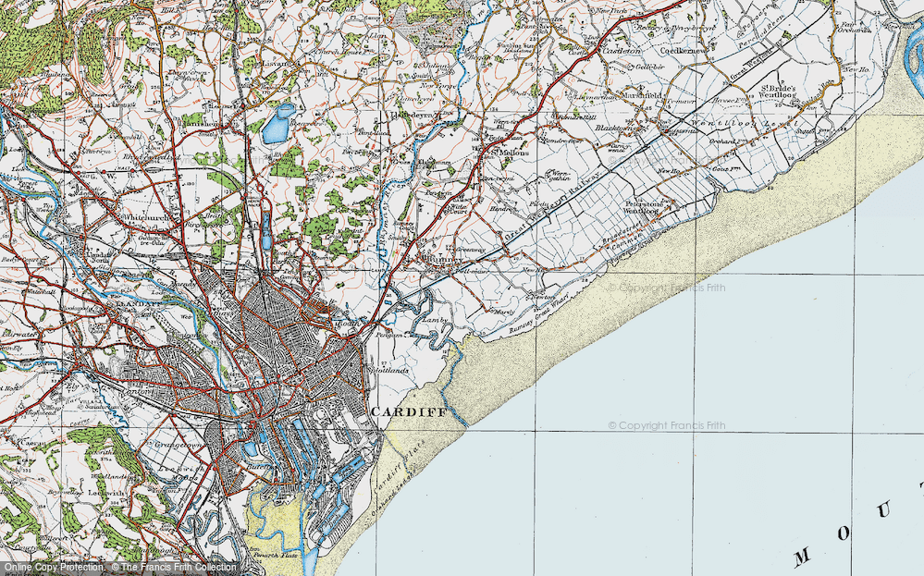This screenshot has height=576, width=924.
Task: Select the Gelli-ber farm label
Action: 652,67
